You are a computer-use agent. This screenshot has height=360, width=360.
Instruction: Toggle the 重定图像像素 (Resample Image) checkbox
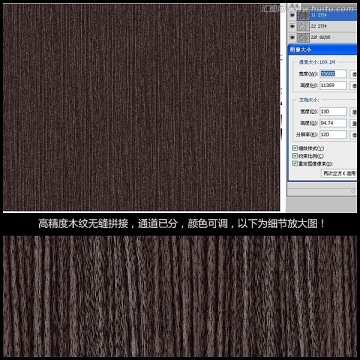[295, 163]
